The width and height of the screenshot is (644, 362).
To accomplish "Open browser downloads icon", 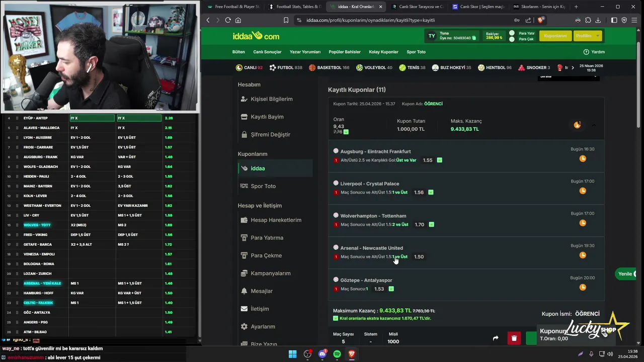I will coord(598,20).
